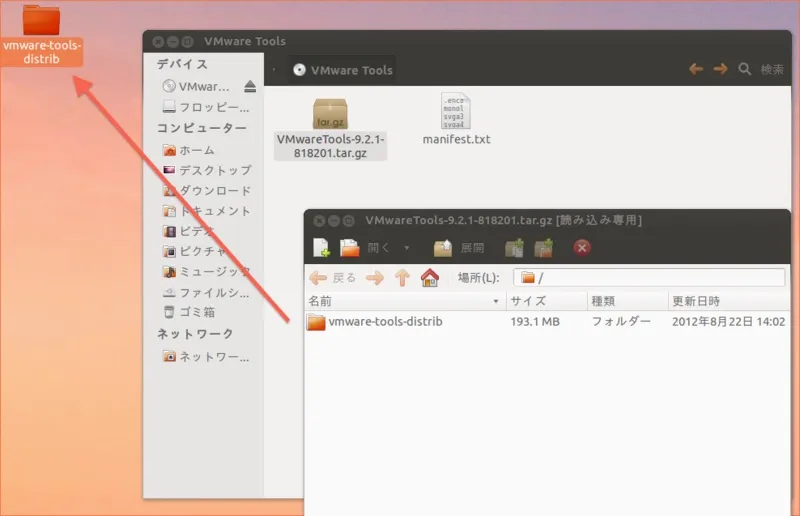Go forward in the VMware Tools file manager
The width and height of the screenshot is (800, 516).
click(720, 68)
